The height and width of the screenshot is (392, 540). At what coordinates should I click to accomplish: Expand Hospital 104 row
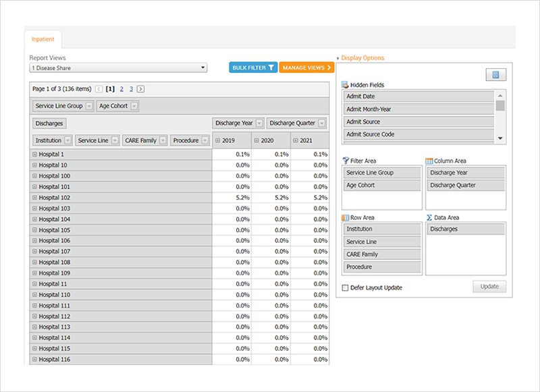point(34,219)
